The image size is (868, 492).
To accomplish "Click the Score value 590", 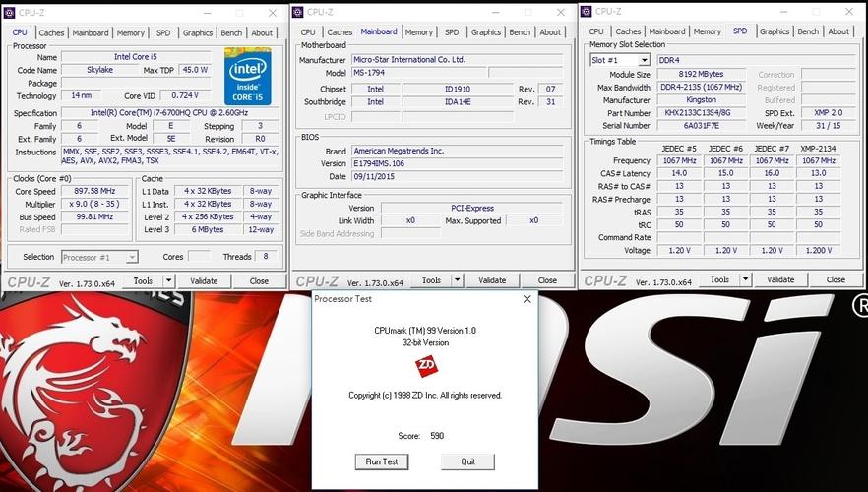I will 437,436.
